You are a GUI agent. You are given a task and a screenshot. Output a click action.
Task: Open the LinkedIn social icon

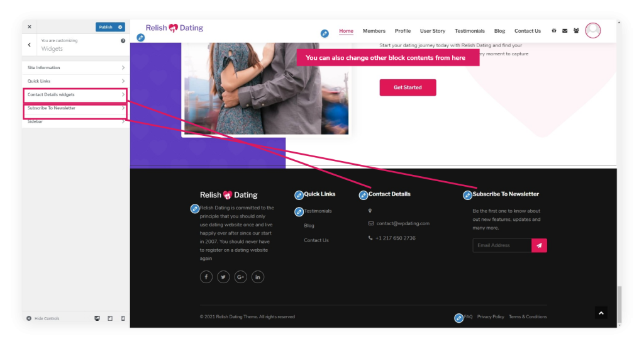(258, 277)
